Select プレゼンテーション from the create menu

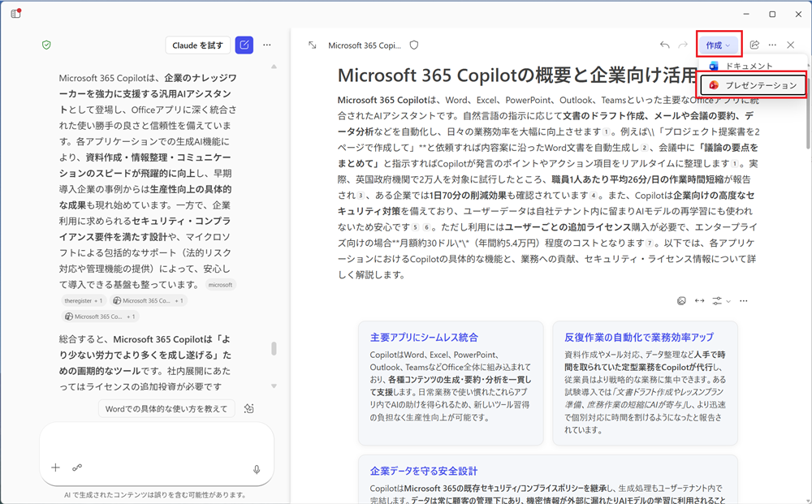click(x=753, y=85)
